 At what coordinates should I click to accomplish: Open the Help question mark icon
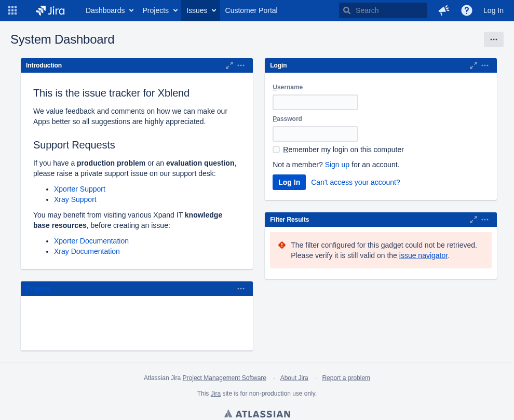click(x=466, y=10)
